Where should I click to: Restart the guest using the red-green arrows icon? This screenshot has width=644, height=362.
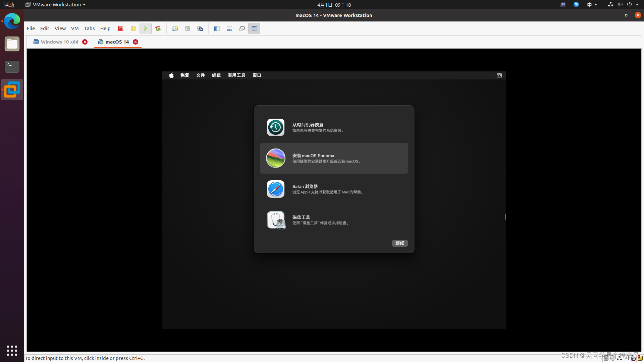point(158,28)
